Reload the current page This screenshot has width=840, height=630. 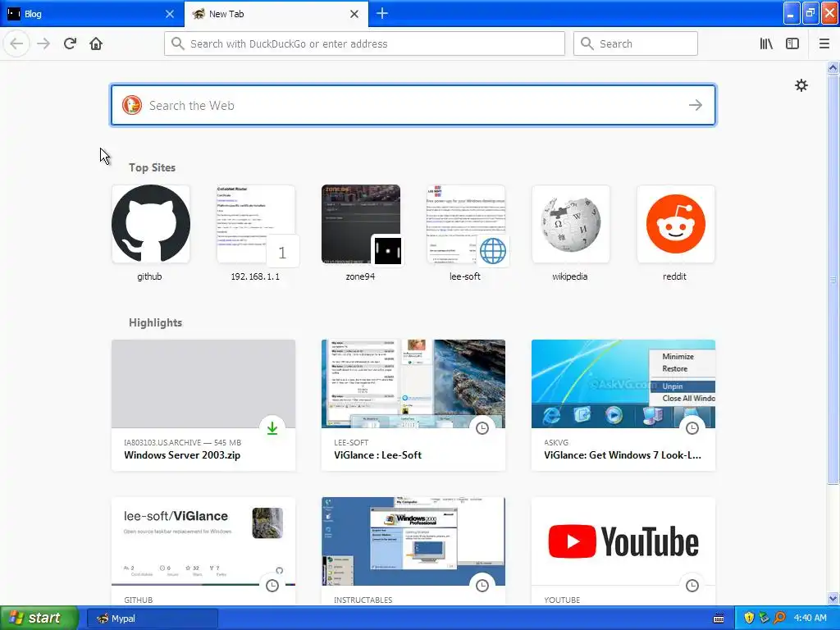pos(70,44)
